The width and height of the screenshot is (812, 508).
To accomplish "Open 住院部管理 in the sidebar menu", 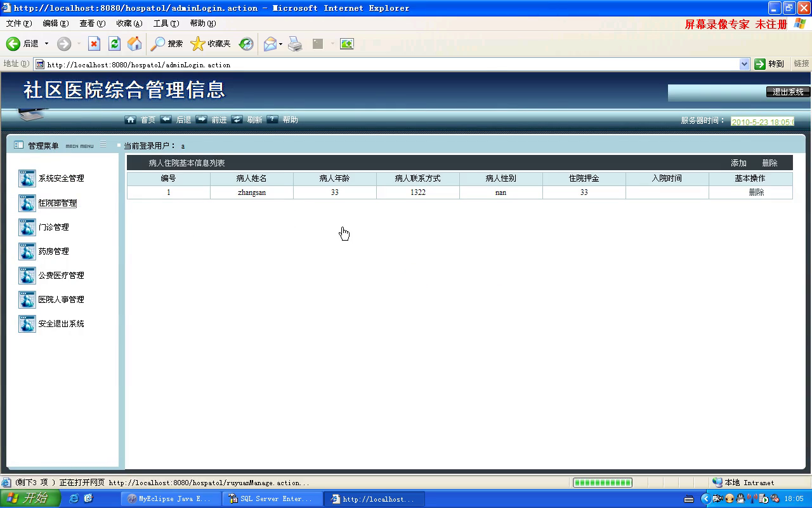I will 57,203.
